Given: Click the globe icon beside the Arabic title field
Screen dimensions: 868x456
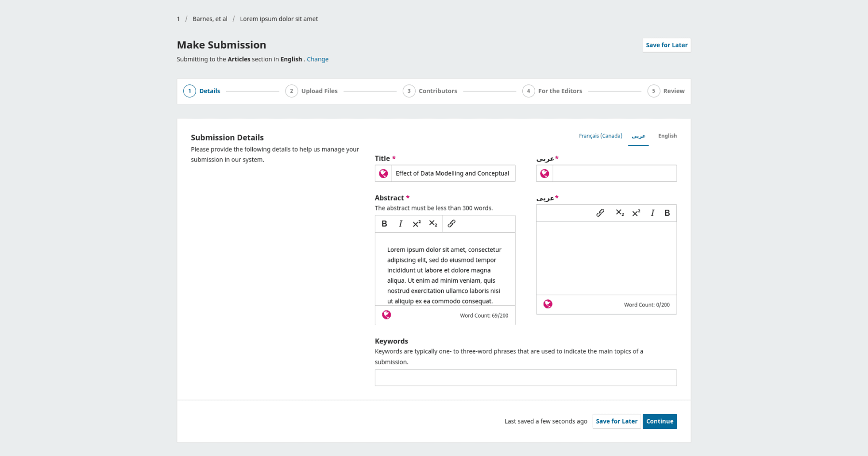Looking at the screenshot, I should (544, 173).
